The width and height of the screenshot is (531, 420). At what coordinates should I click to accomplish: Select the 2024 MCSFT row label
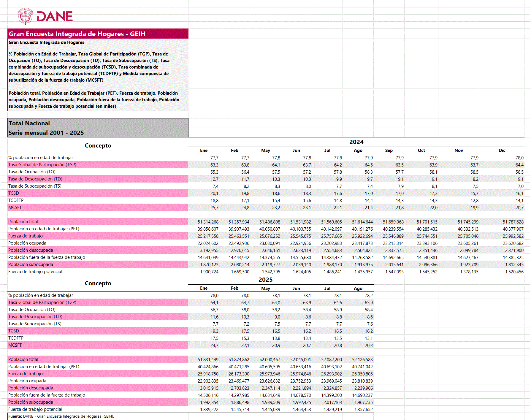(15, 207)
